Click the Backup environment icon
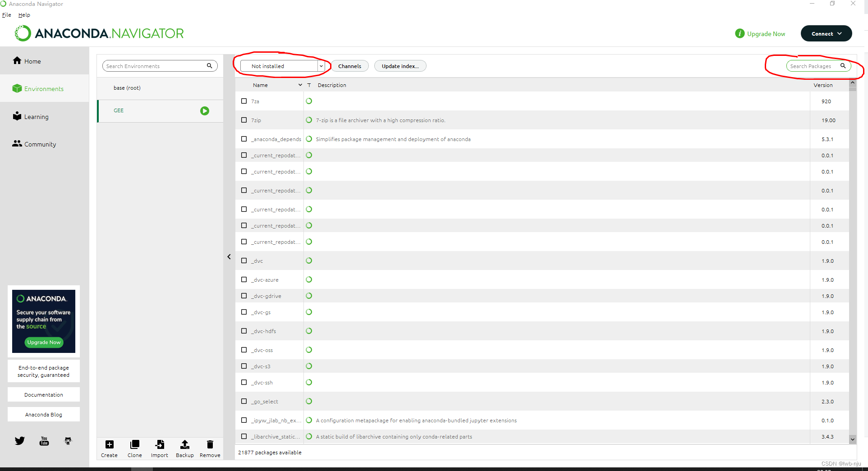Viewport: 868px width, 471px height. point(185,445)
